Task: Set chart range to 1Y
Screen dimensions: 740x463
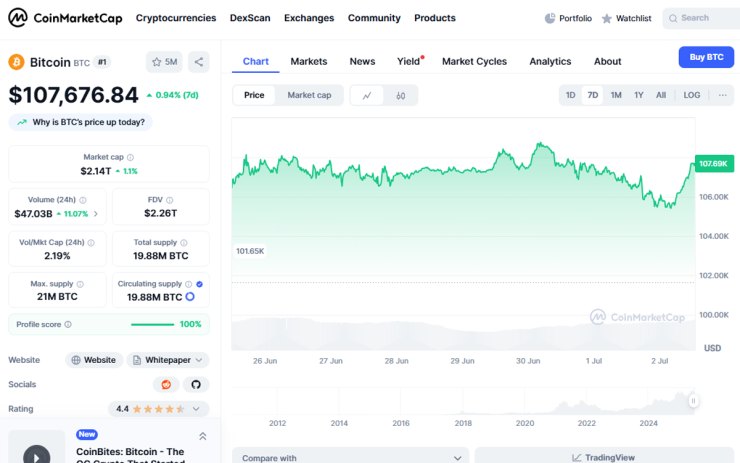Action: tap(639, 95)
